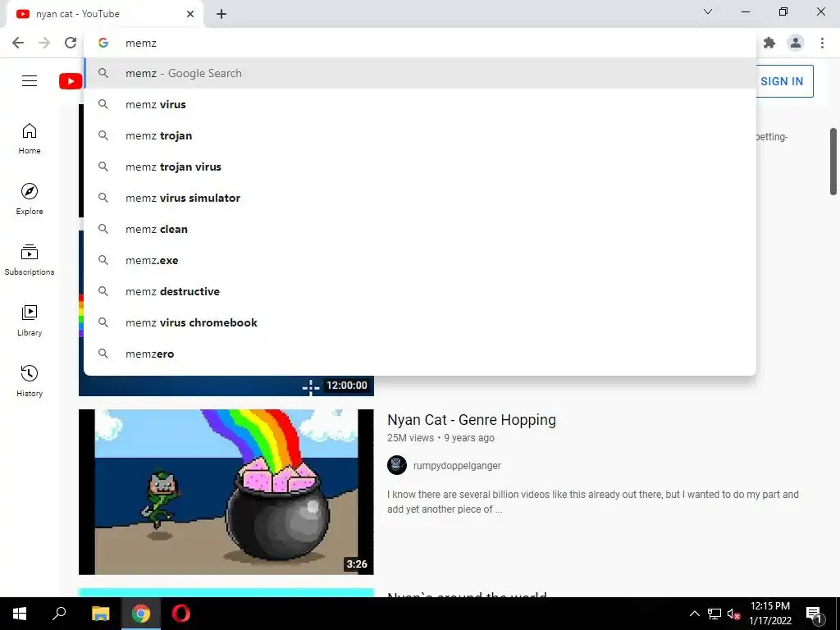Open the Chrome extensions puzzle icon
Viewport: 840px width, 630px height.
coord(769,43)
